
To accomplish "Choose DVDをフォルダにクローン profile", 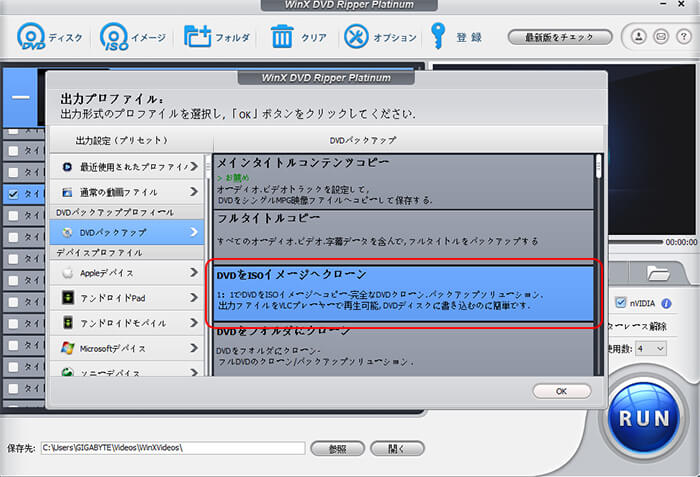I will (x=404, y=351).
